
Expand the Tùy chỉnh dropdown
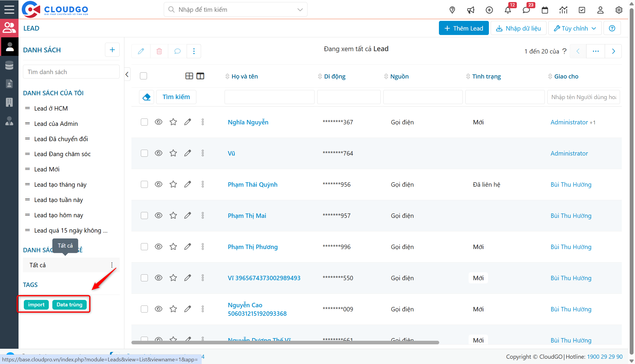[x=575, y=28]
